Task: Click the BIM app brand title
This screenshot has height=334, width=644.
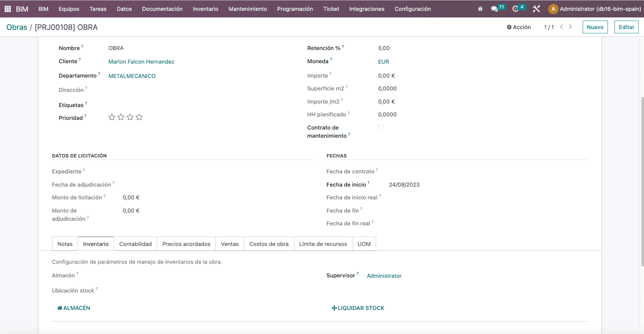Action: [x=22, y=9]
